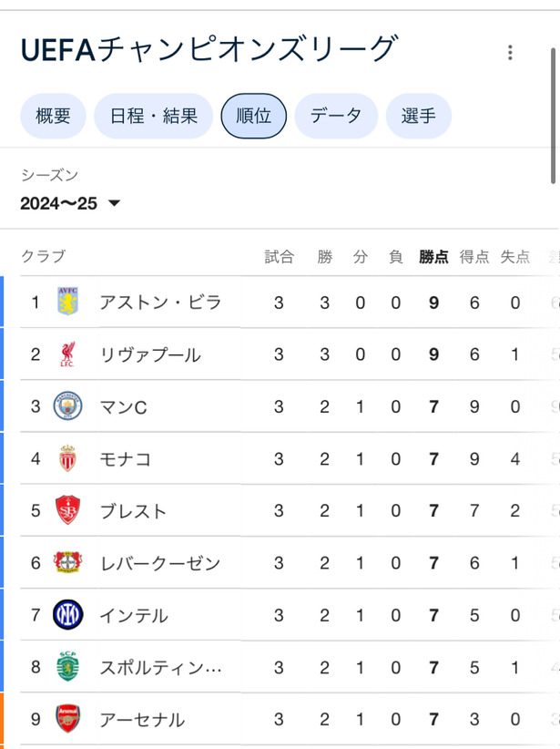The image size is (560, 749).
Task: Switch to the 日程・結果 tab
Action: [x=153, y=116]
